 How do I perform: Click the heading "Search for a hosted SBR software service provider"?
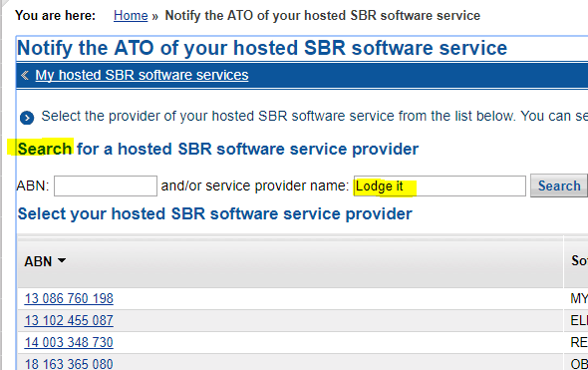(218, 149)
